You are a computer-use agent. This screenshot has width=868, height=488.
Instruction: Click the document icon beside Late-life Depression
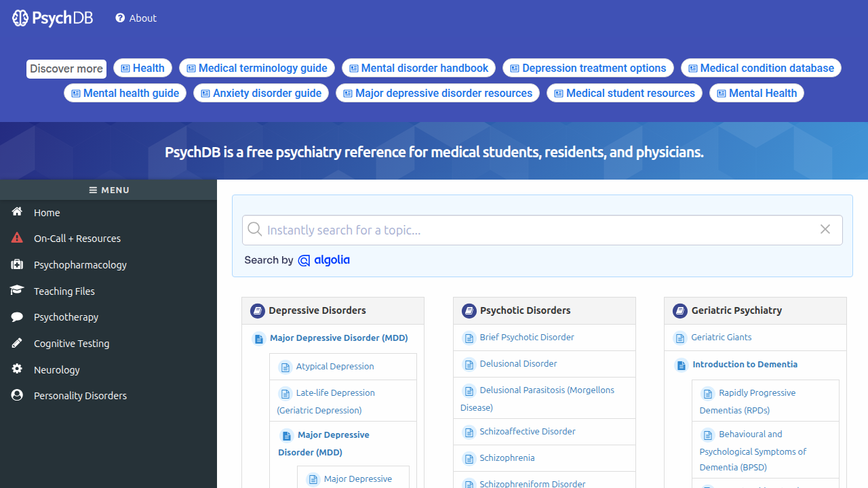click(x=285, y=393)
